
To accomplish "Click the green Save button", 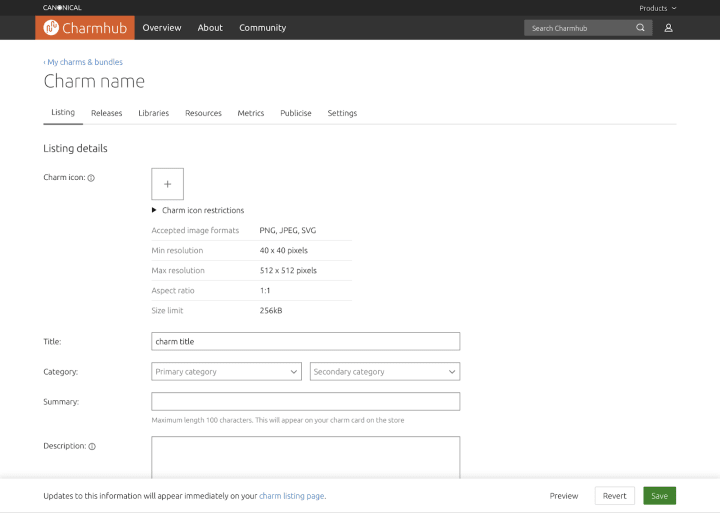I will 659,496.
